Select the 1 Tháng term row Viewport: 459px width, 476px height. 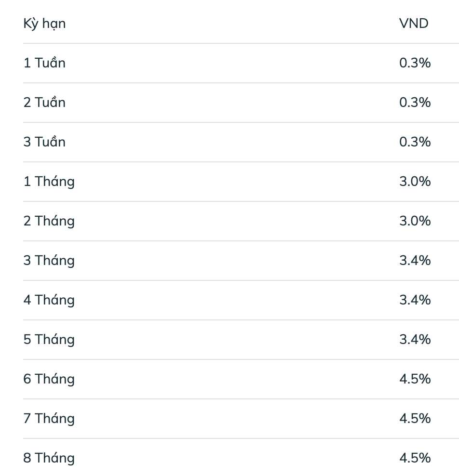click(x=49, y=182)
